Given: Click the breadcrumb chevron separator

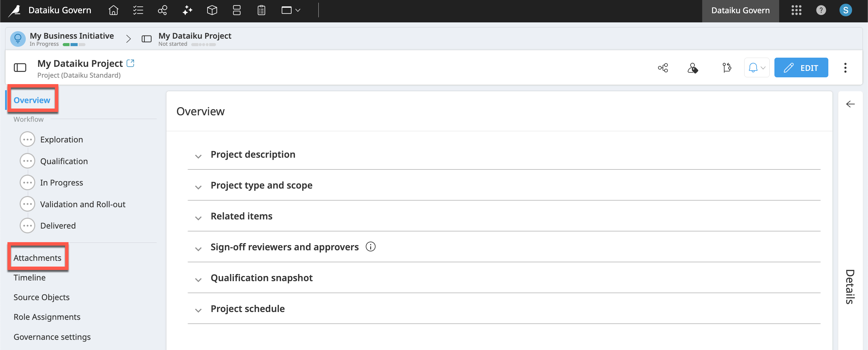Looking at the screenshot, I should coord(128,39).
